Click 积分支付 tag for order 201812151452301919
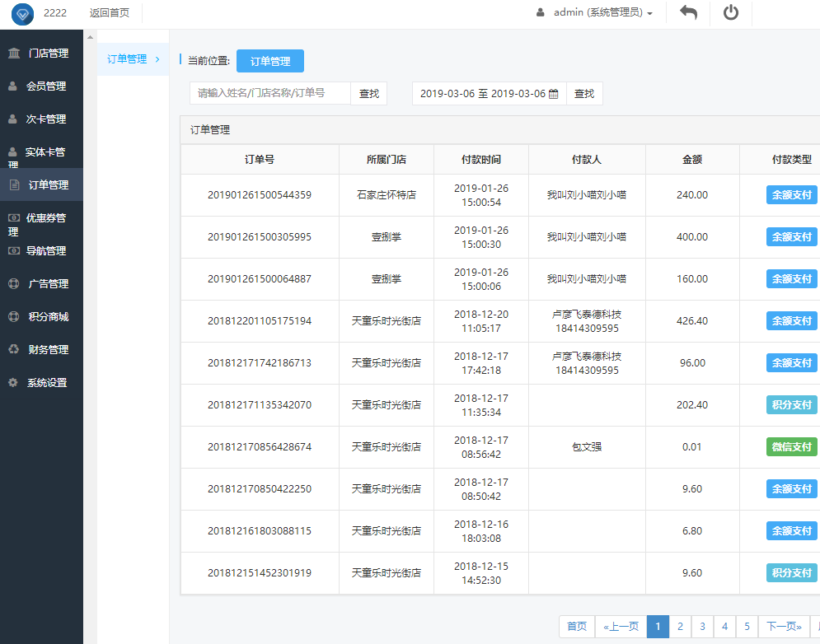Viewport: 820px width, 644px height. (x=791, y=573)
